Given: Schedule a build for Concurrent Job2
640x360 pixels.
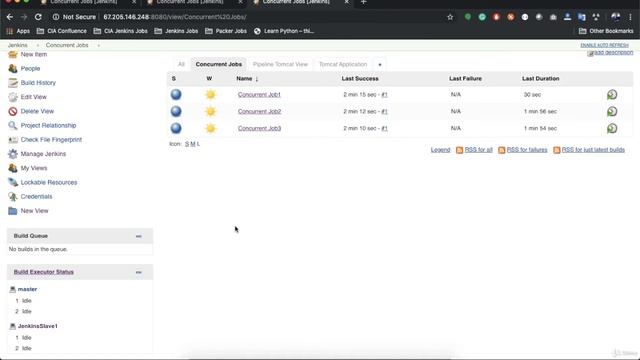Looking at the screenshot, I should click(612, 111).
